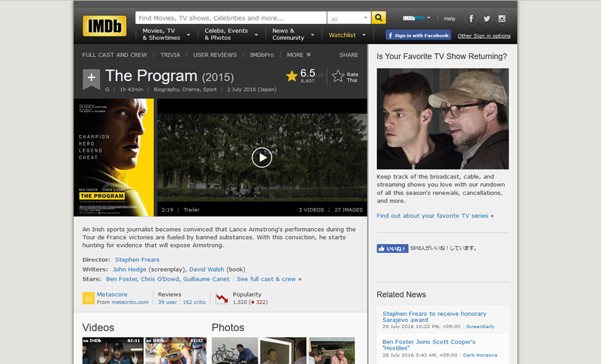Click the yellow search magnifier button

coord(379,17)
